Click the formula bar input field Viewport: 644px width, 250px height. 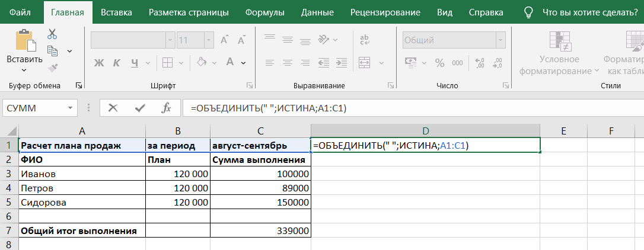413,108
